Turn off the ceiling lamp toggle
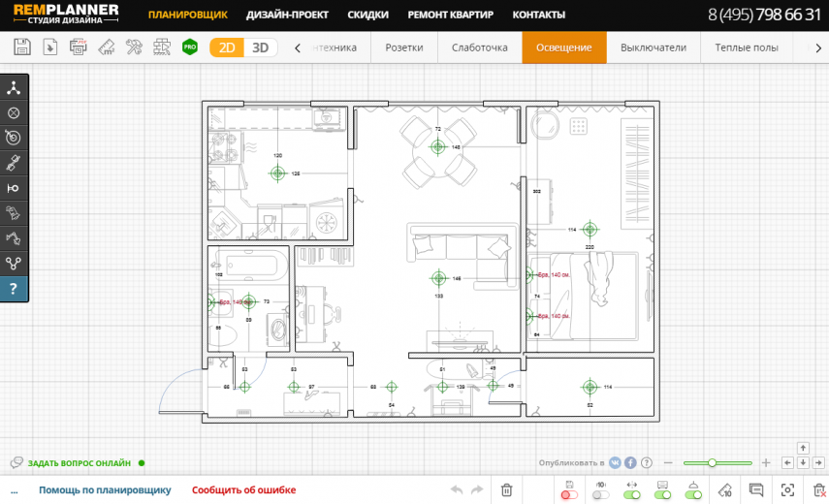Image resolution: width=829 pixels, height=504 pixels. pyautogui.click(x=693, y=494)
